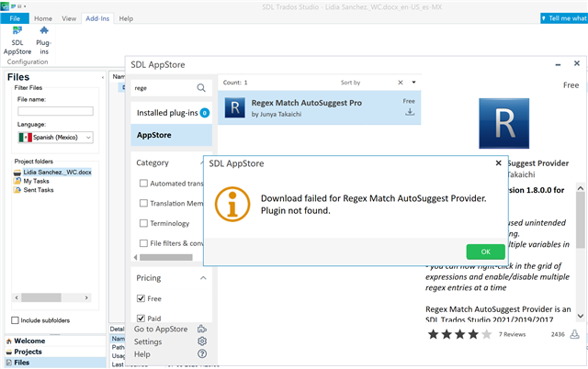Click the Lidia Sanchez project folder icon
The image size is (588, 369).
click(17, 173)
